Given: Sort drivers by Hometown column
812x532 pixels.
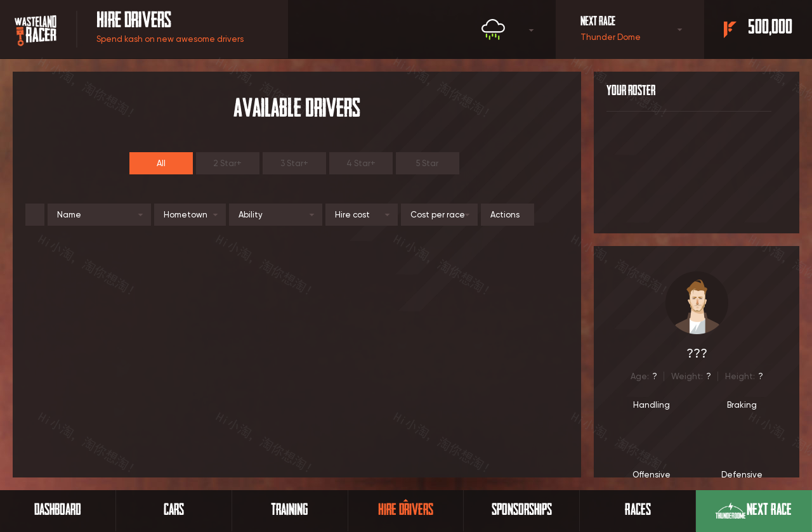Looking at the screenshot, I should click(190, 215).
